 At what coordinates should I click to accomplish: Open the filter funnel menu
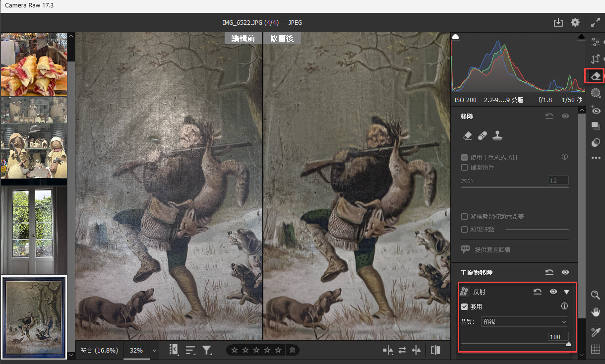point(207,350)
